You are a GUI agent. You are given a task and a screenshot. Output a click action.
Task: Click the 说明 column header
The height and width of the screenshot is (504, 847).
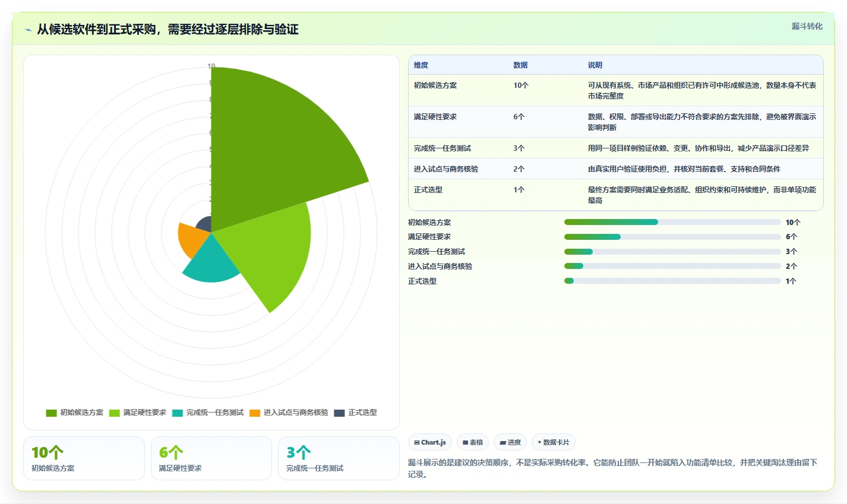point(595,65)
